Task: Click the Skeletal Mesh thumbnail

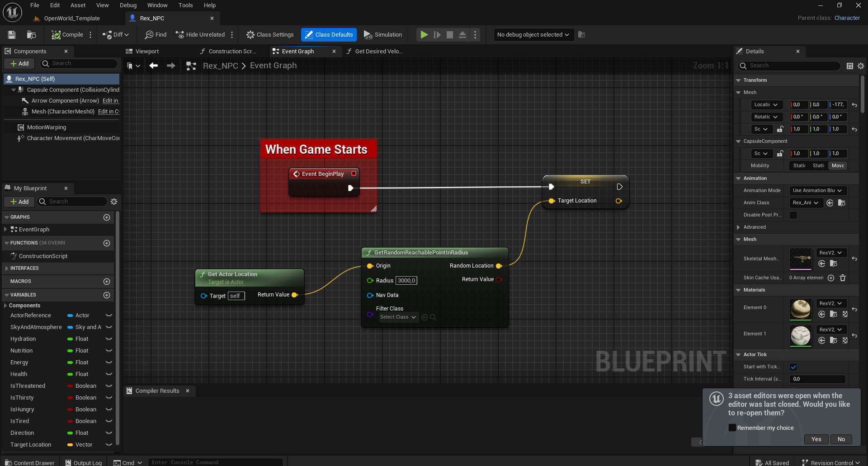Action: click(x=800, y=259)
